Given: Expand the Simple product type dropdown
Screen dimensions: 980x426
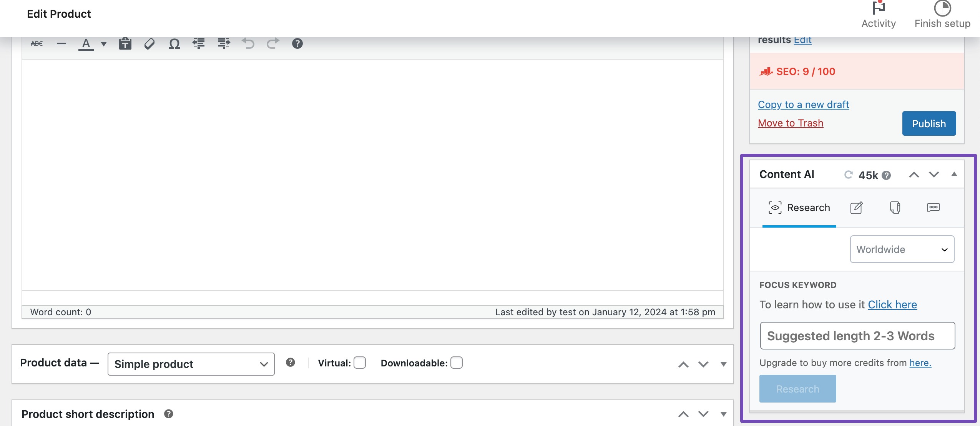Looking at the screenshot, I should (x=190, y=363).
